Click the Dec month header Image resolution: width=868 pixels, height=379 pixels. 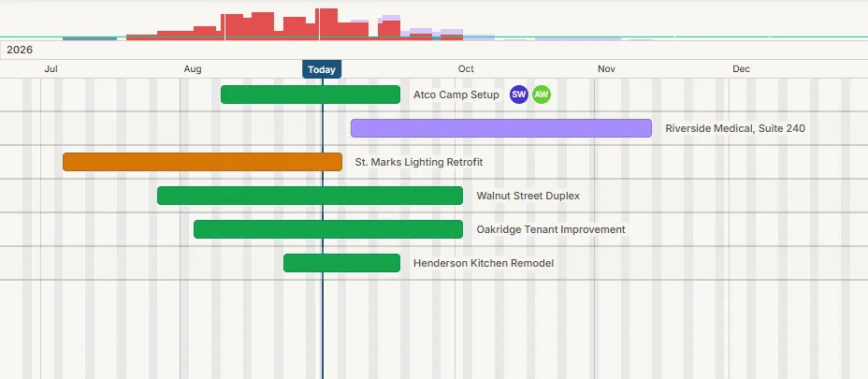pyautogui.click(x=741, y=68)
